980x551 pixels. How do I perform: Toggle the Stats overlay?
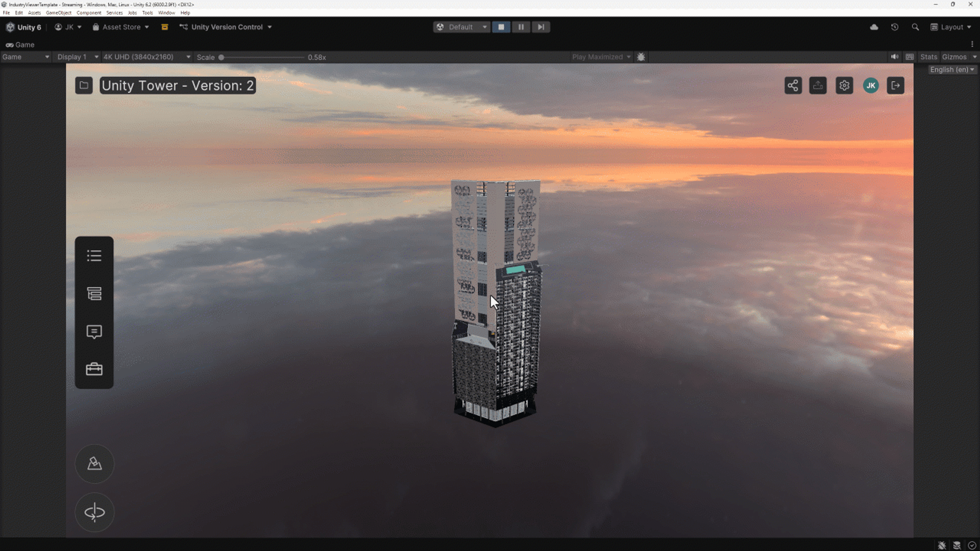[929, 57]
